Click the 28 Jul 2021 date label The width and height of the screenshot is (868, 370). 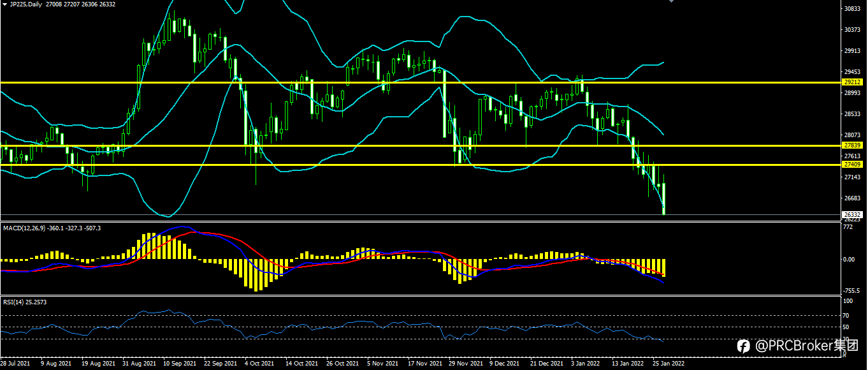(15, 364)
